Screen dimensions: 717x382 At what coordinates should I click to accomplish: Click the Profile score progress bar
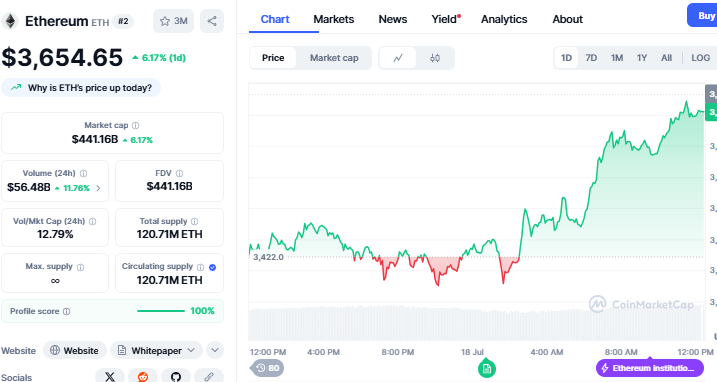pos(161,311)
